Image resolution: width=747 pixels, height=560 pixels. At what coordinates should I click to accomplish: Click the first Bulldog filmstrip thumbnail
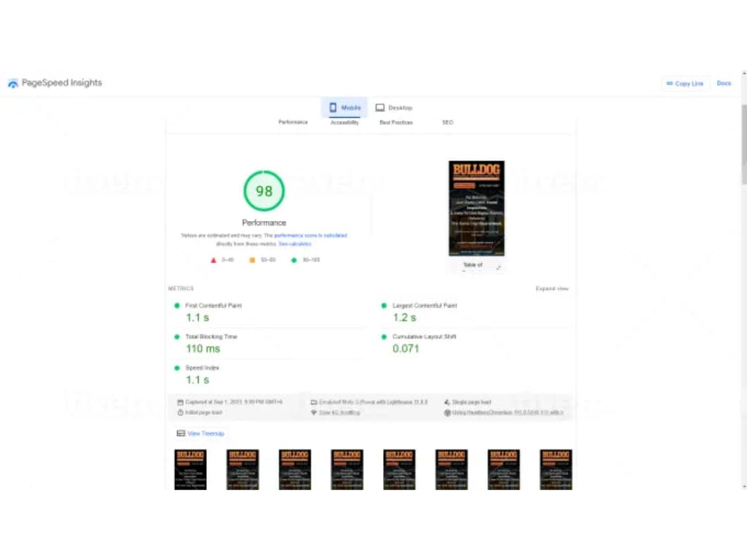coord(190,470)
